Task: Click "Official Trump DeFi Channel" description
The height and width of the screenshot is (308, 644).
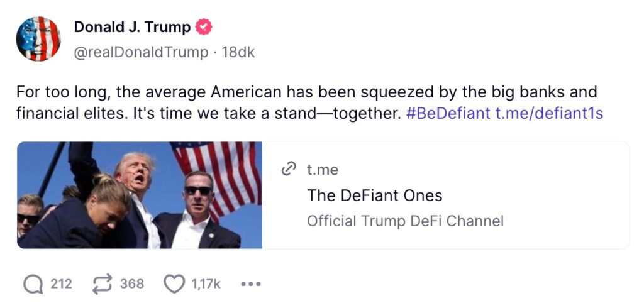Action: (405, 221)
